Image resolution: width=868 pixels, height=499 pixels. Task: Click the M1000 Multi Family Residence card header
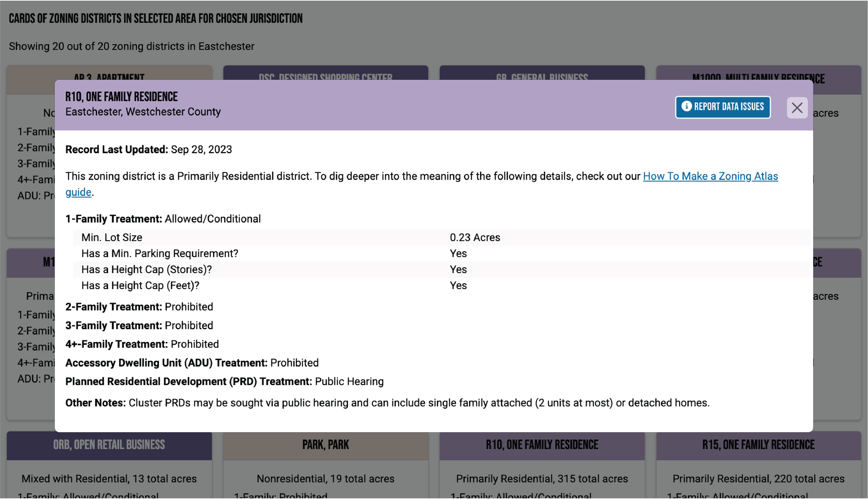[x=758, y=74]
